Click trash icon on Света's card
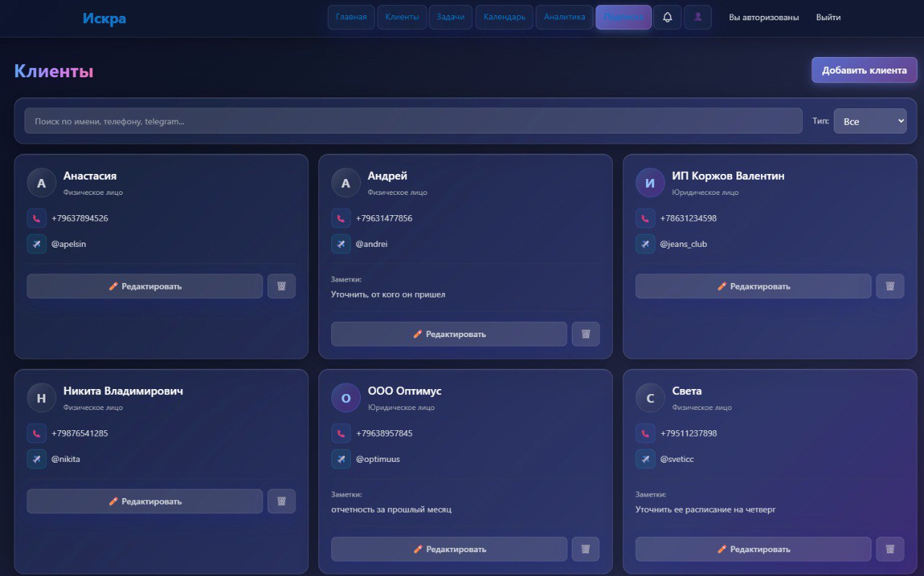924x576 pixels. [x=890, y=549]
